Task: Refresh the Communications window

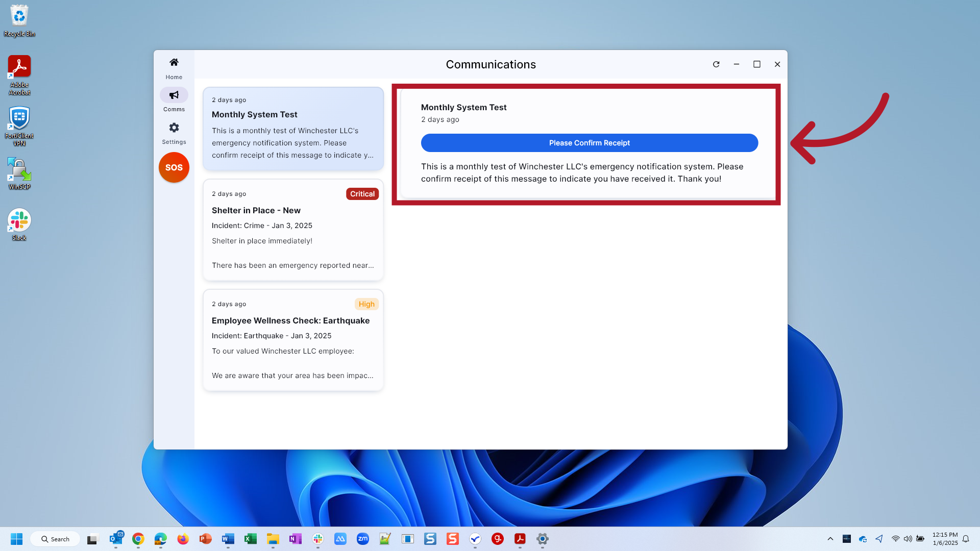Action: (716, 64)
